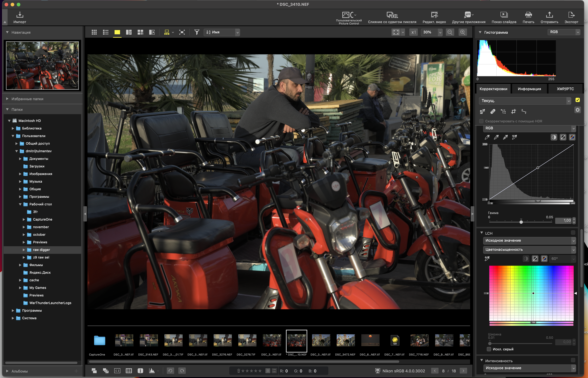
Task: Open the Имя sort order dropdown
Action: pos(222,32)
